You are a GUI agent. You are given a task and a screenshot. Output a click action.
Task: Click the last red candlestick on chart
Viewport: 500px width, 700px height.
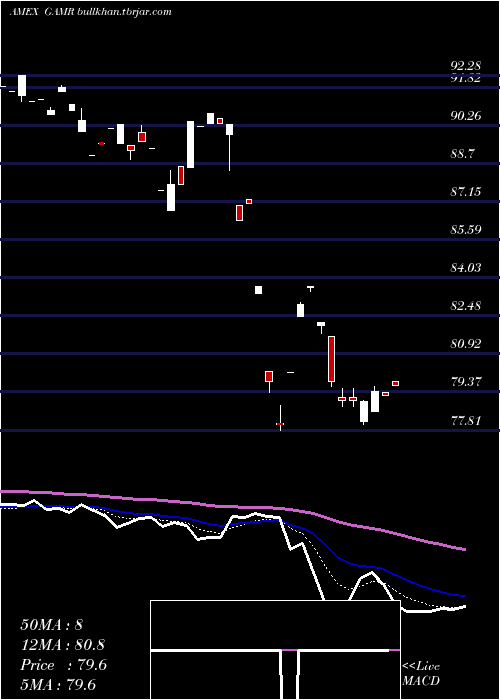395,383
